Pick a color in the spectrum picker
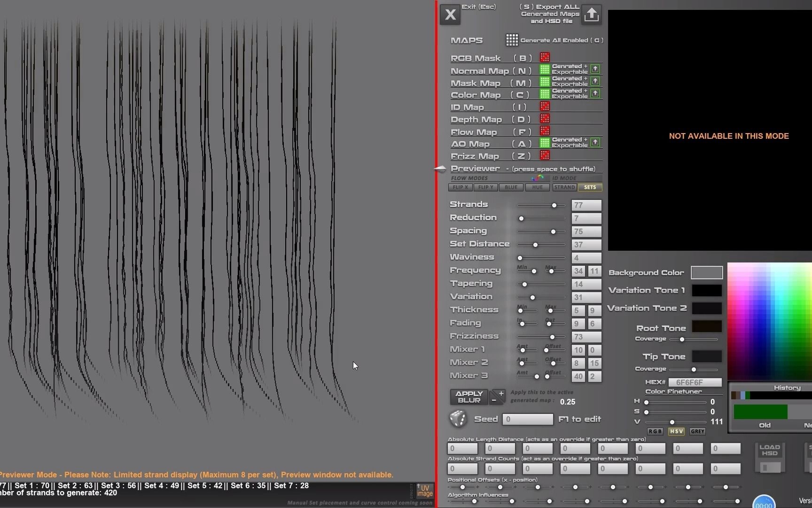The image size is (812, 508). coord(770,321)
